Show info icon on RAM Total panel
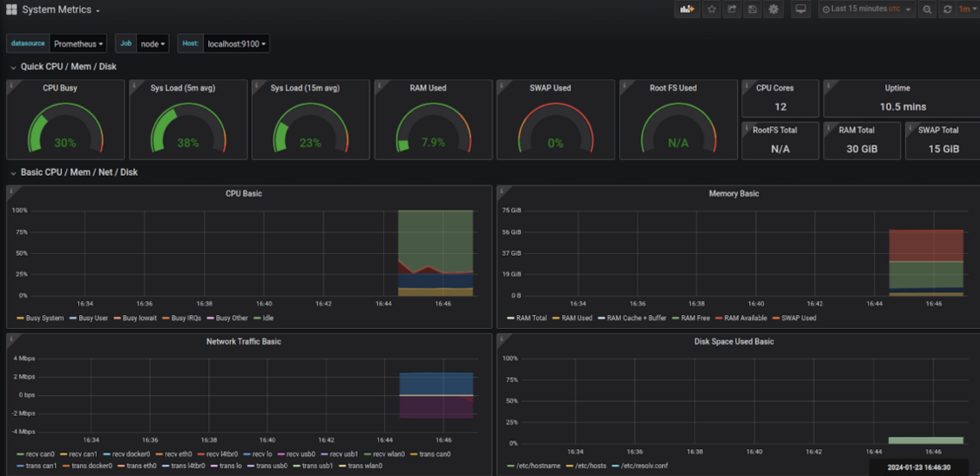 [x=828, y=127]
